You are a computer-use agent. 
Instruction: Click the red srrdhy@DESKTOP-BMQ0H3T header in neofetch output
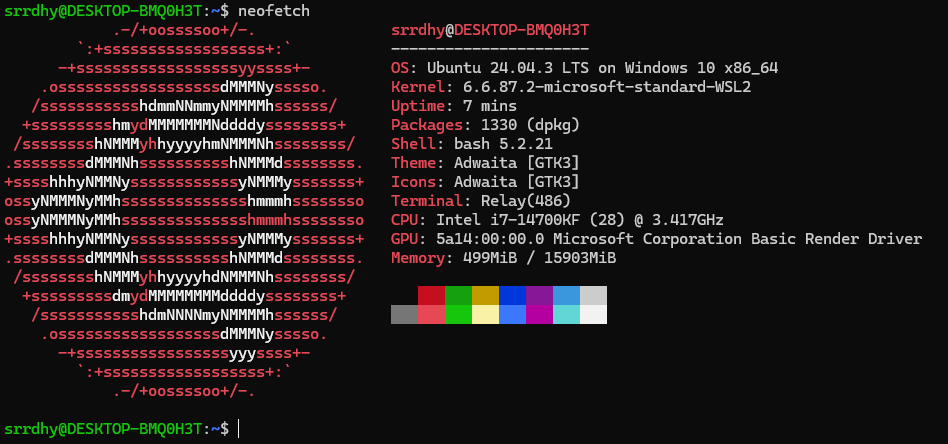[x=489, y=30]
